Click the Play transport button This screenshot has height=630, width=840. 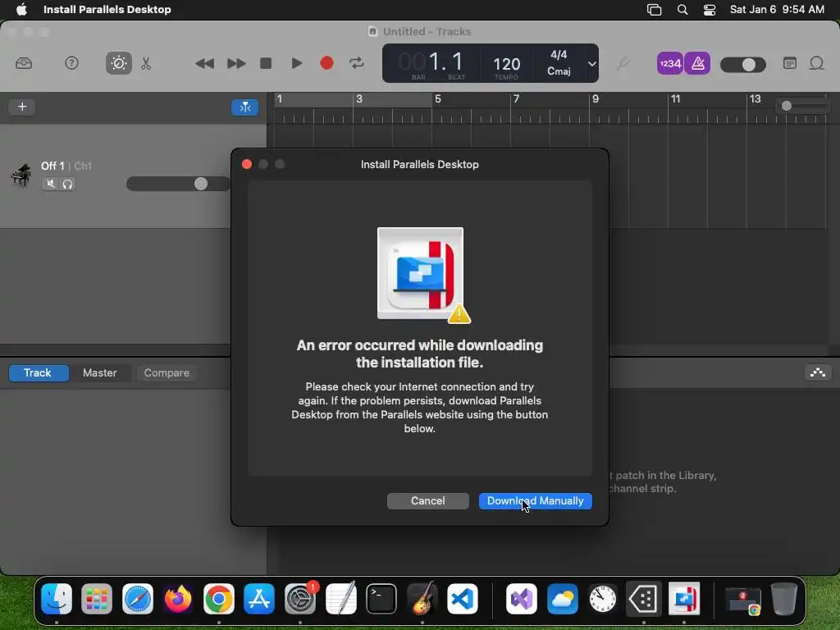(x=296, y=63)
